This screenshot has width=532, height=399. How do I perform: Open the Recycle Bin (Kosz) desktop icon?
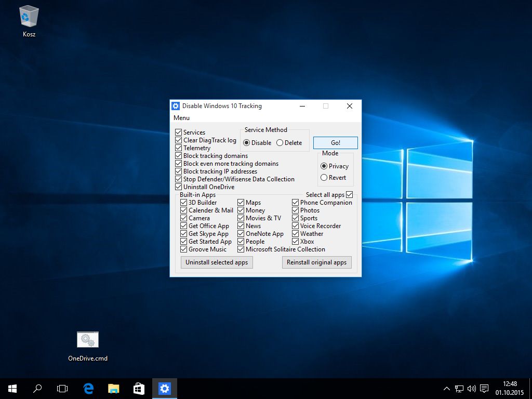(29, 21)
